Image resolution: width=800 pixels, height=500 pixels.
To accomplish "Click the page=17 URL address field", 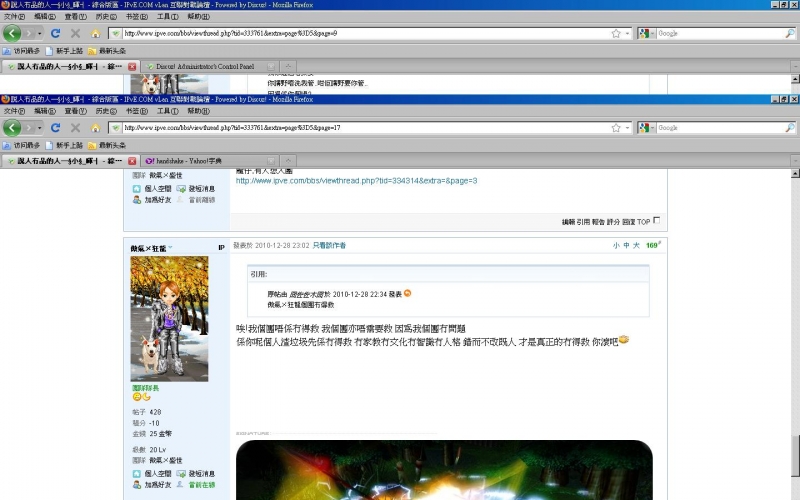I will pyautogui.click(x=365, y=128).
